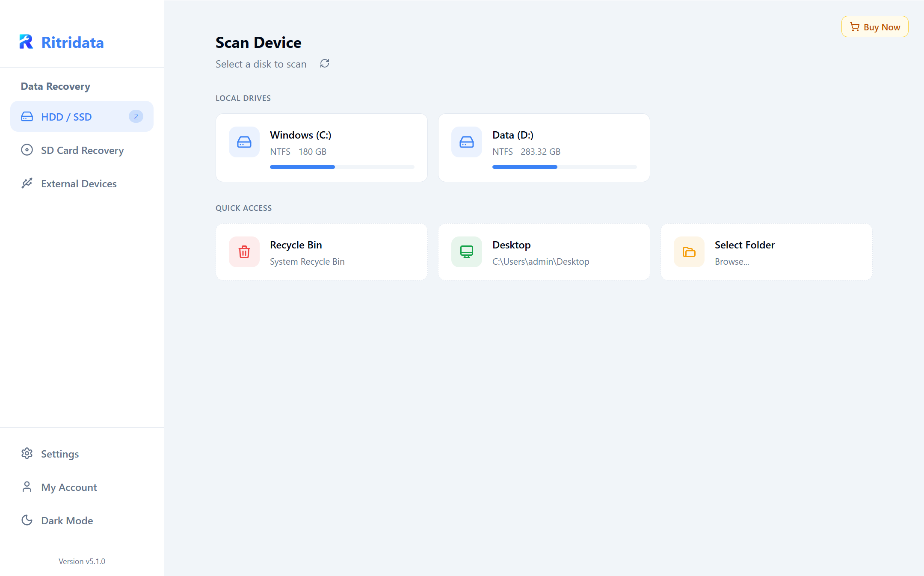924x576 pixels.
Task: Click the refresh disk list icon
Action: pos(325,64)
